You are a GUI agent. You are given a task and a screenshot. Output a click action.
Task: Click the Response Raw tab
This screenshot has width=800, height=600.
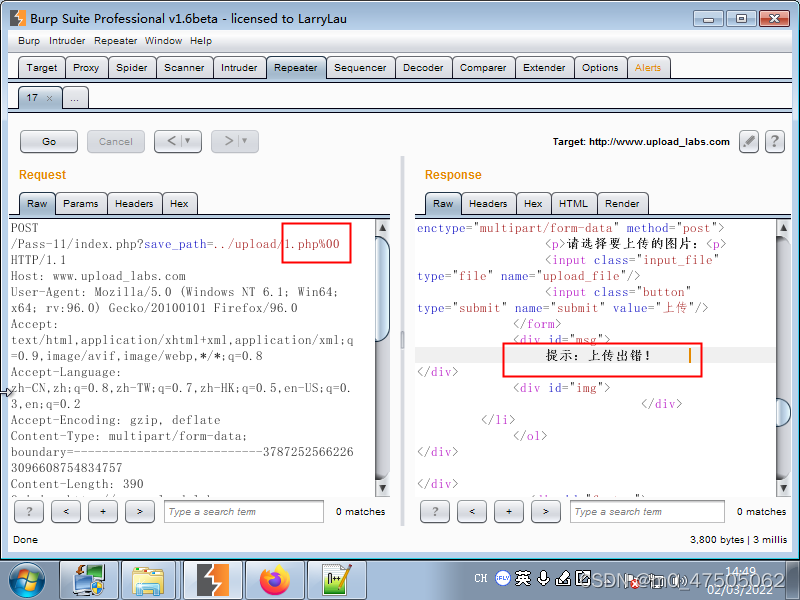coord(443,204)
